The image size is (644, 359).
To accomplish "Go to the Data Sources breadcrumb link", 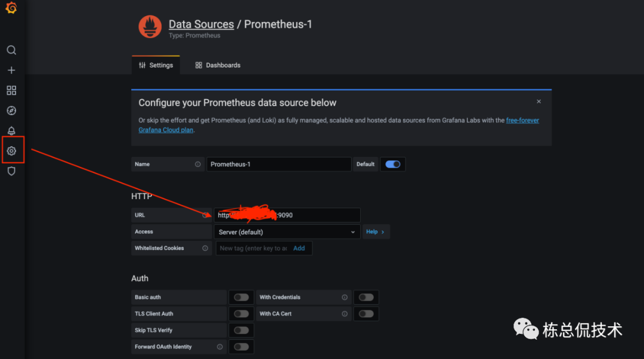I will [202, 24].
